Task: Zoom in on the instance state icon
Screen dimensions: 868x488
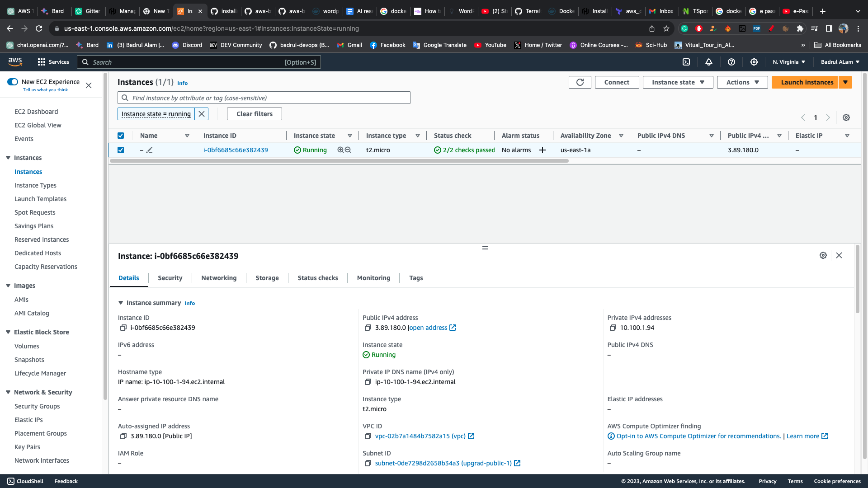Action: pyautogui.click(x=340, y=150)
